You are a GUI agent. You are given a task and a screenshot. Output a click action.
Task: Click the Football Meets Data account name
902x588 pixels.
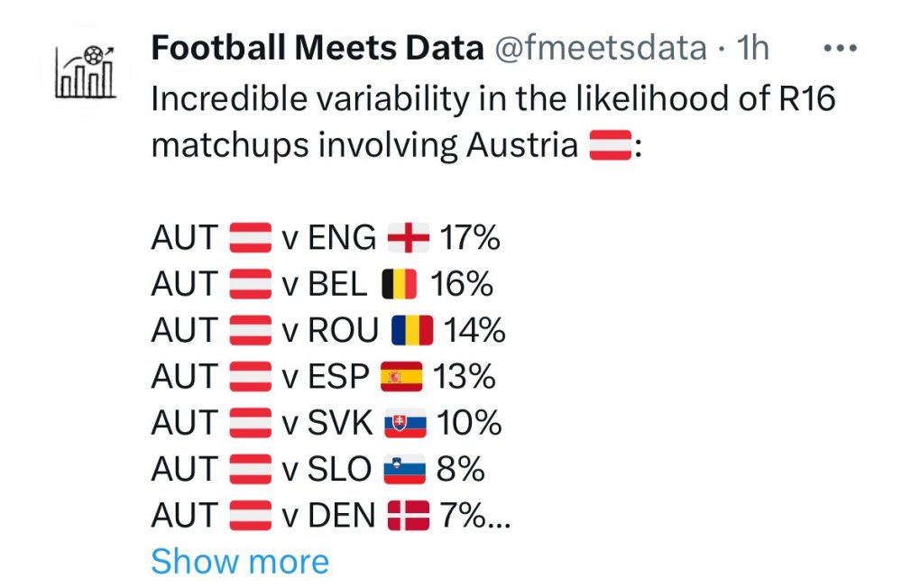click(318, 49)
